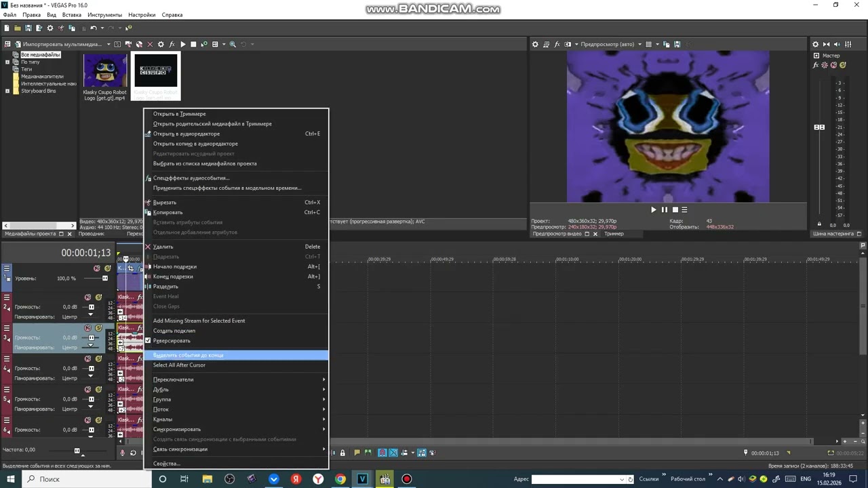Open VEGAS Pro icon in Windows taskbar

click(x=363, y=479)
